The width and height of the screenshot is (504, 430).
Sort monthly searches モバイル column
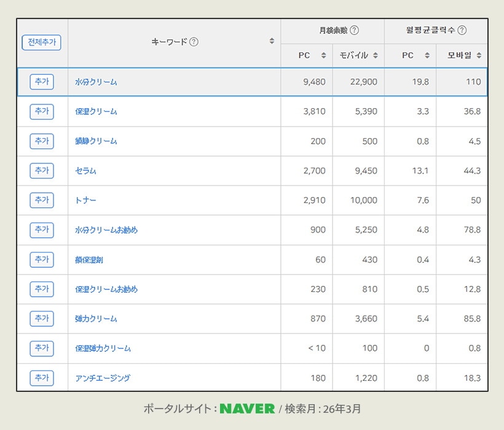pos(375,55)
